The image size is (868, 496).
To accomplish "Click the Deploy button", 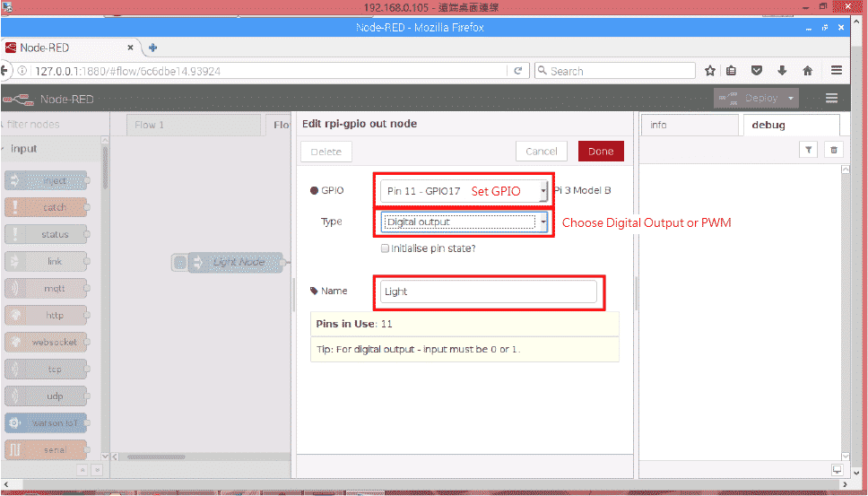I will click(x=749, y=98).
